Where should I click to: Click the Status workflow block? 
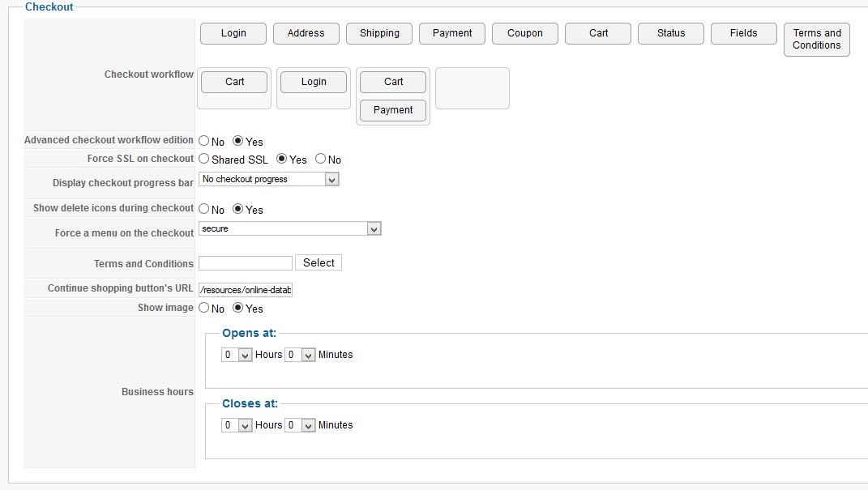[x=671, y=33]
